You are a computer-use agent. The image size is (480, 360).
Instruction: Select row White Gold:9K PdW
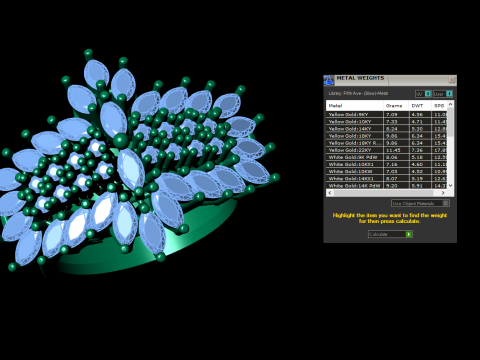(x=387, y=157)
